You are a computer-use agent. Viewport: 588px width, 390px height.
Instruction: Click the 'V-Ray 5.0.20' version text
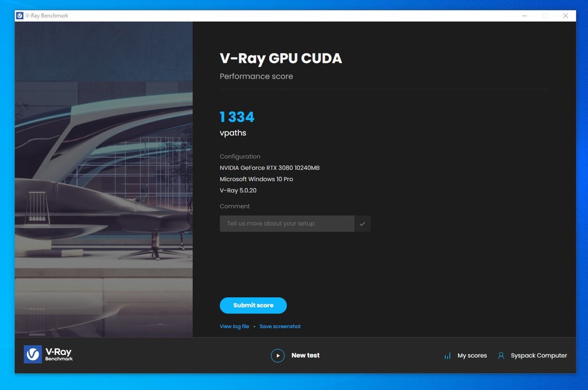pyautogui.click(x=238, y=190)
